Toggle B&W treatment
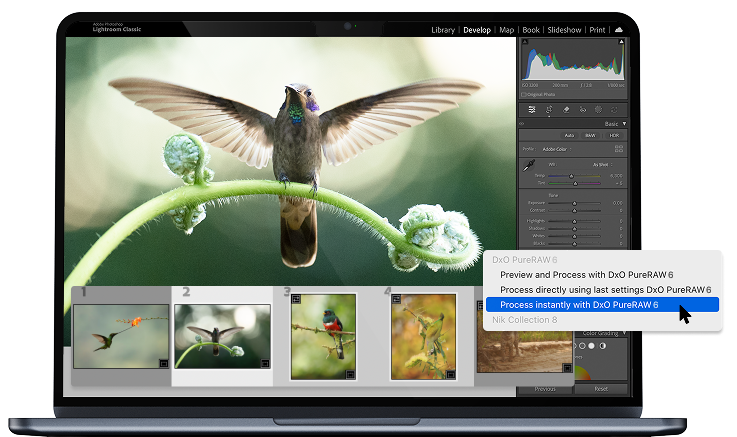Viewport: 737px width, 437px height. (590, 135)
